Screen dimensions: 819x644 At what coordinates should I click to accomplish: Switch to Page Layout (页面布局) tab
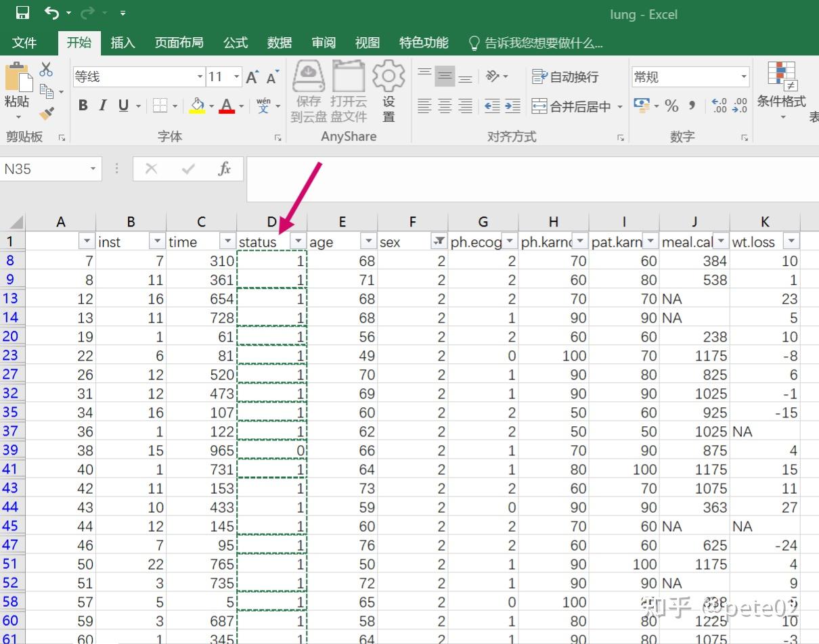(179, 43)
